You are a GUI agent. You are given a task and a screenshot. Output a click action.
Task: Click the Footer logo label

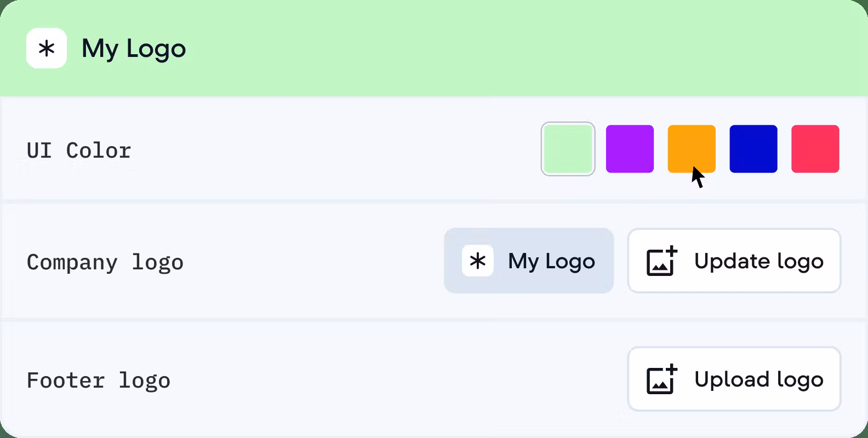(x=98, y=381)
